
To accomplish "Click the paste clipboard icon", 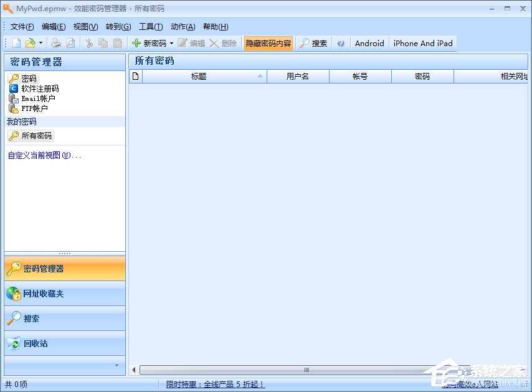I will pyautogui.click(x=118, y=43).
